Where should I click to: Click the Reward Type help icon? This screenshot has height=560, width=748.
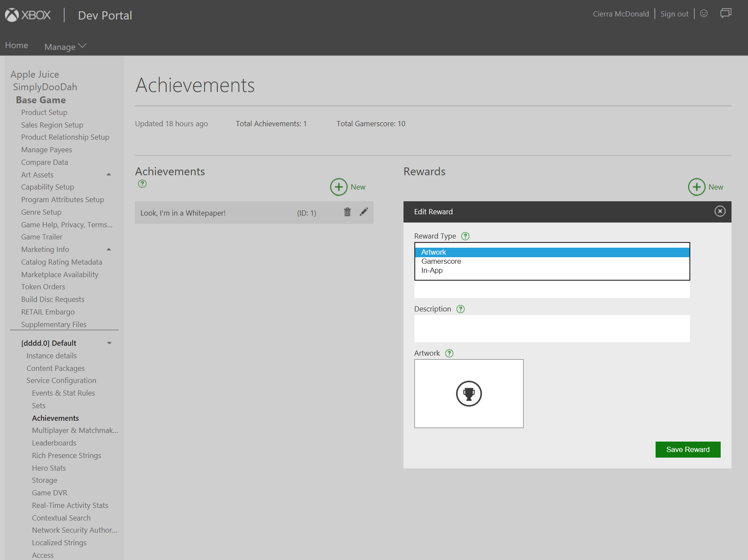coord(465,236)
